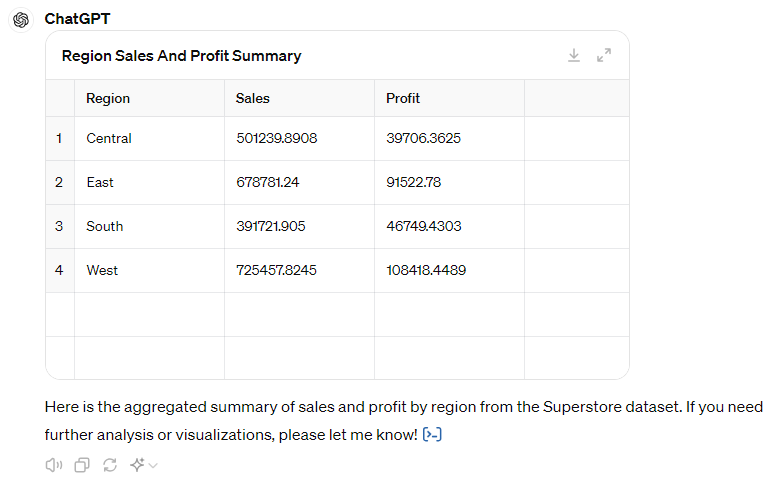777x492 pixels.
Task: Click the South region cell
Action: [105, 226]
